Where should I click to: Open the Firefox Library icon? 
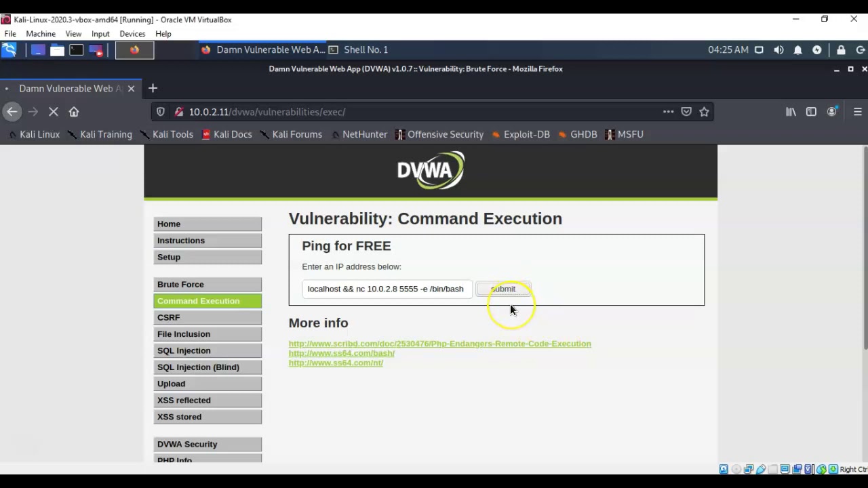pos(791,112)
